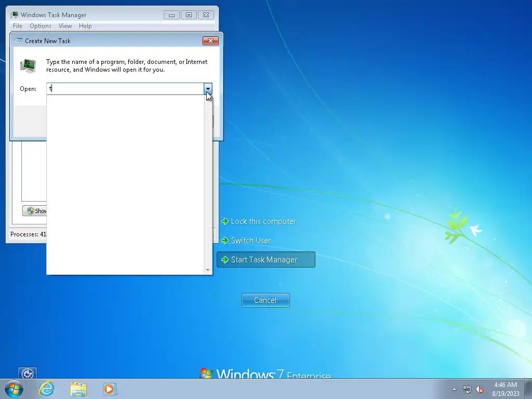Click the Processes count in status bar

pyautogui.click(x=28, y=234)
